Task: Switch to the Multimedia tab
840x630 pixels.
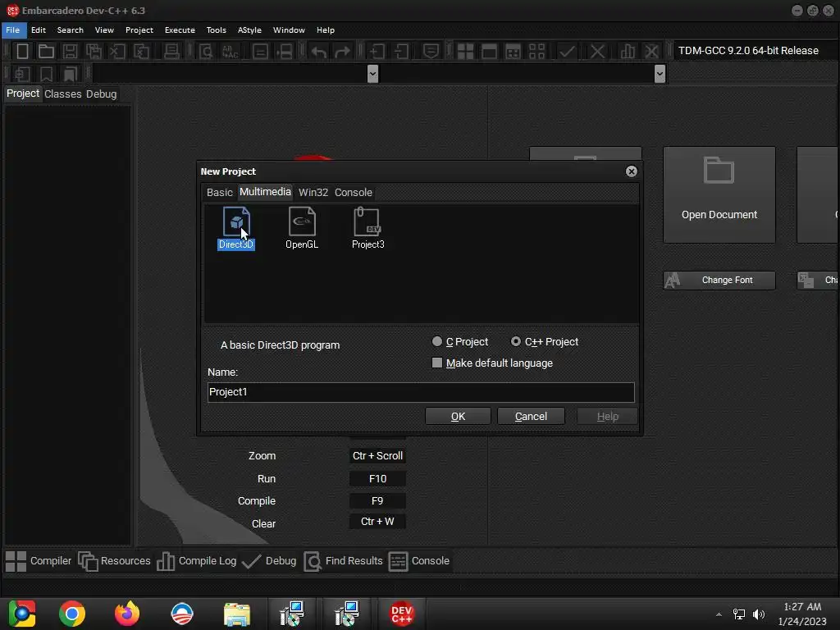Action: tap(265, 192)
